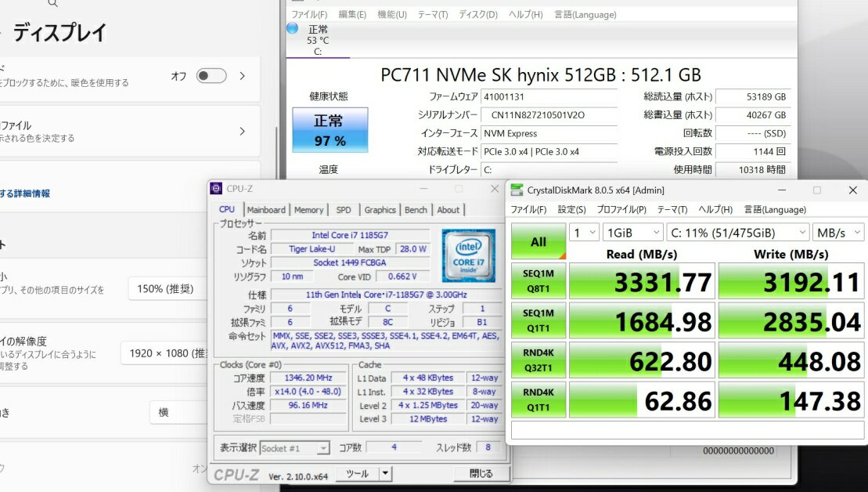
Task: Expand the scale dropdown showing 150%
Action: click(x=167, y=288)
